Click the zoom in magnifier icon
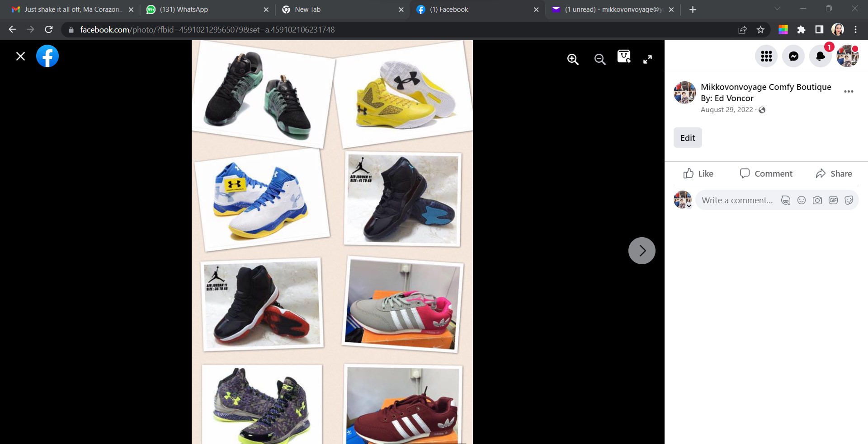Image resolution: width=868 pixels, height=444 pixels. coord(572,59)
